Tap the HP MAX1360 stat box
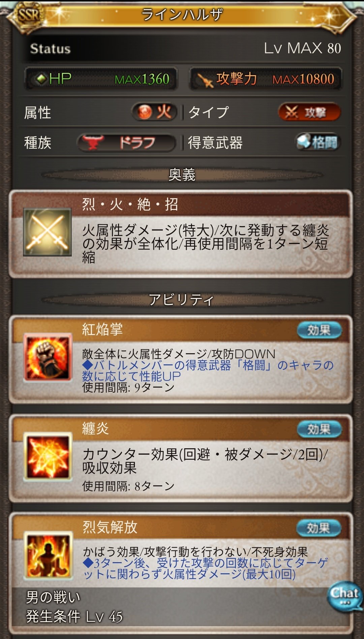Viewport: 364px width, 639px height. coord(101,79)
